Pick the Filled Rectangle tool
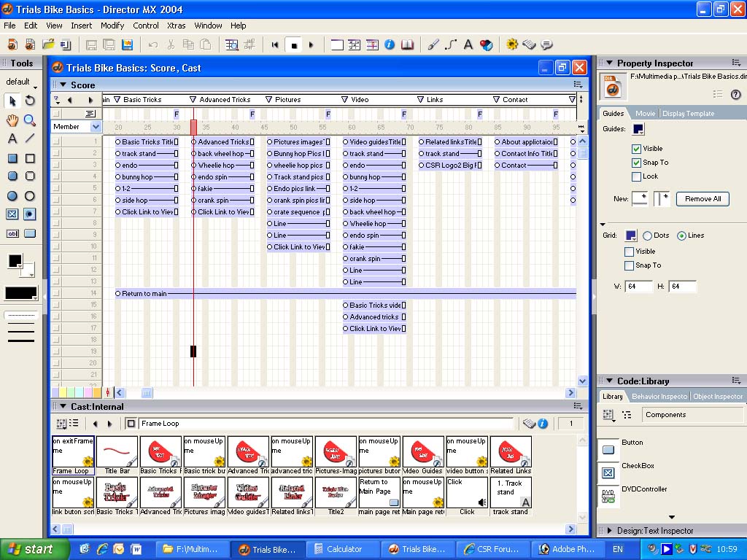747x560 pixels. (12, 158)
